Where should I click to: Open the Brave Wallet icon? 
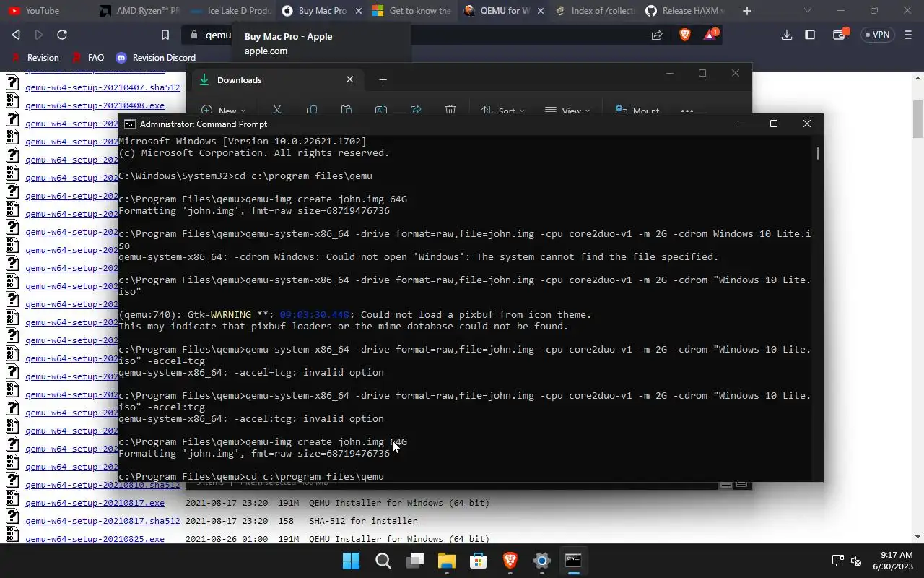point(840,35)
